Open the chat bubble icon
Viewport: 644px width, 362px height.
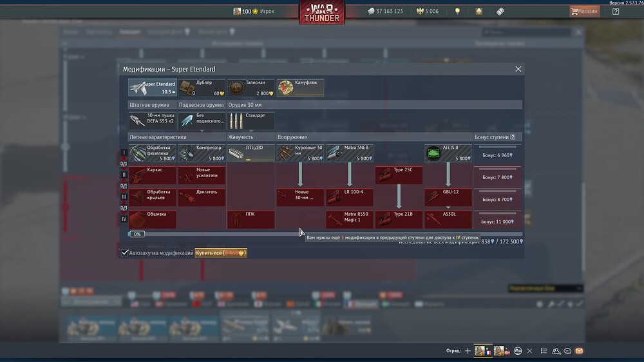click(x=567, y=351)
